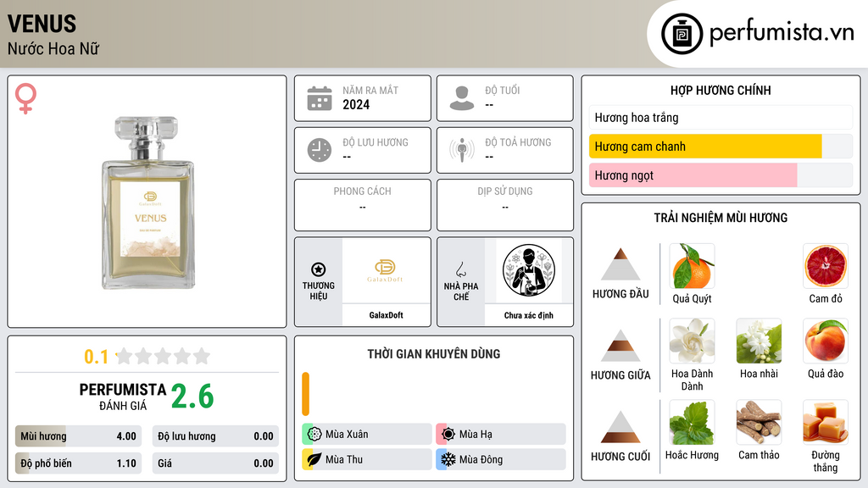Click the Độ lưu hương 0.00 score bar
The image size is (868, 488).
tap(215, 436)
